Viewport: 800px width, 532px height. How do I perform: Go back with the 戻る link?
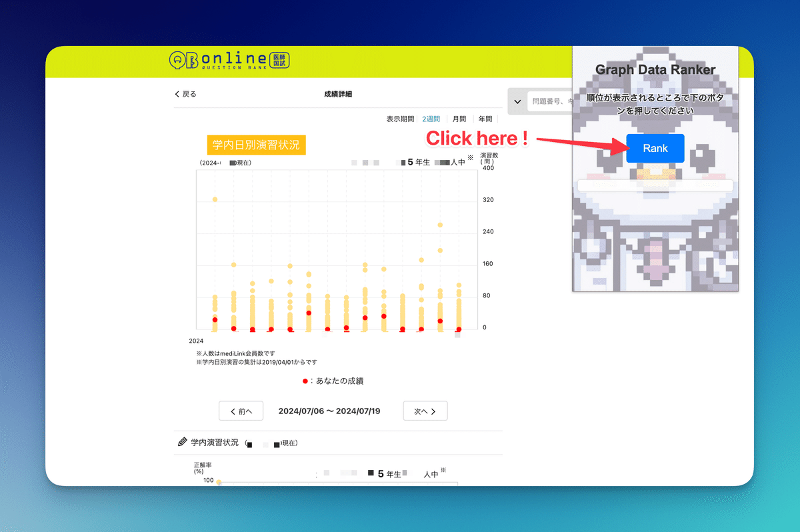[x=185, y=94]
